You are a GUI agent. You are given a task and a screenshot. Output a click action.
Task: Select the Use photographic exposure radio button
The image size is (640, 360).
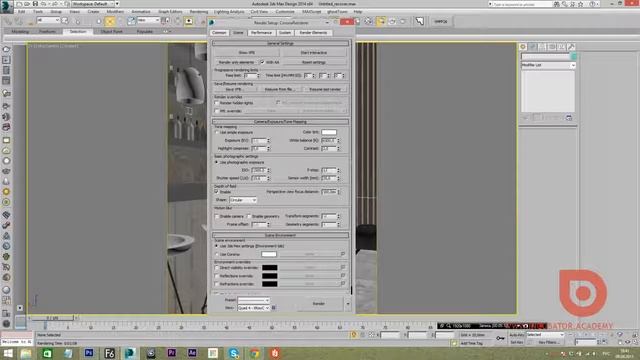click(217, 162)
